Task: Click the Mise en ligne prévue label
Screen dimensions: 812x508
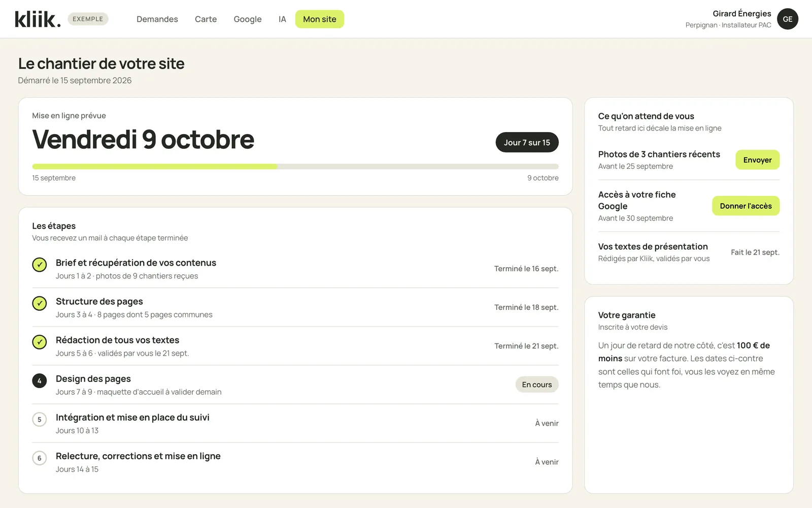Action: click(69, 115)
